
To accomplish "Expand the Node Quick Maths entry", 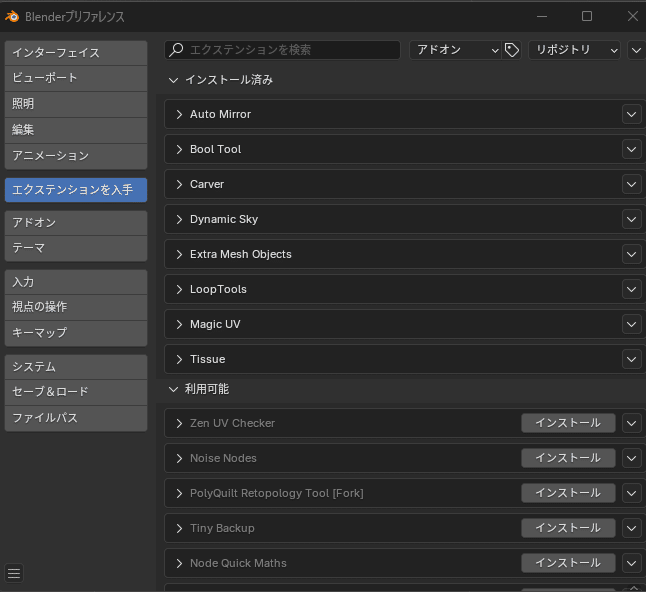I will [179, 563].
